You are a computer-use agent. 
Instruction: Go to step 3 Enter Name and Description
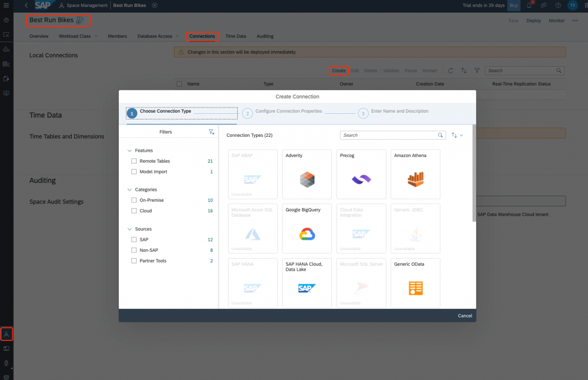click(393, 113)
